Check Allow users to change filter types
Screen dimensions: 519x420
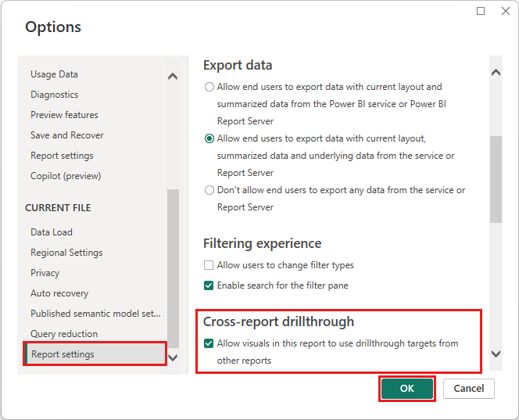(209, 265)
